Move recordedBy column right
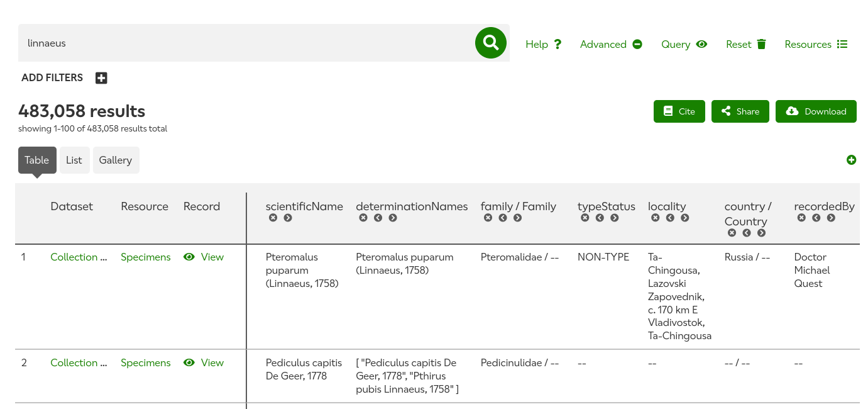This screenshot has width=868, height=409. click(831, 218)
